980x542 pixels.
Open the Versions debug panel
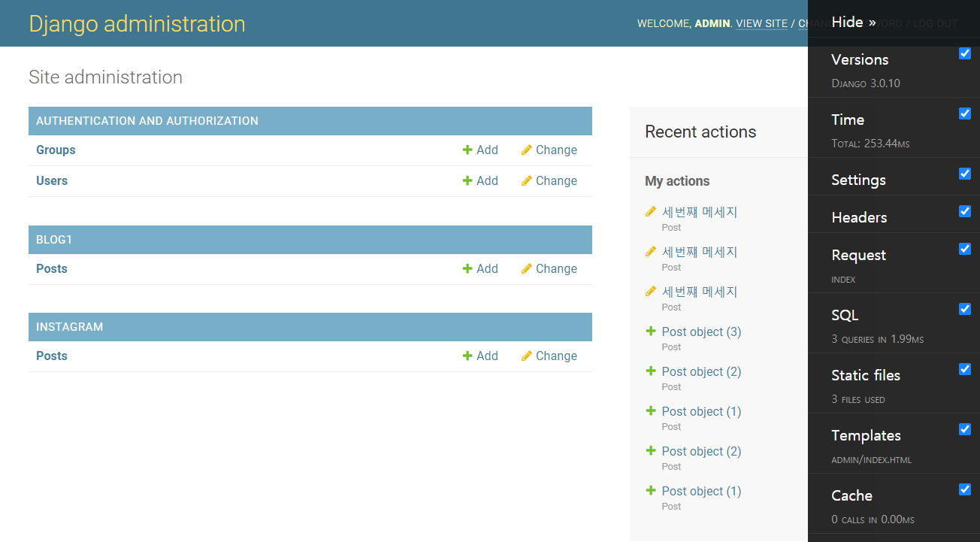(x=860, y=60)
